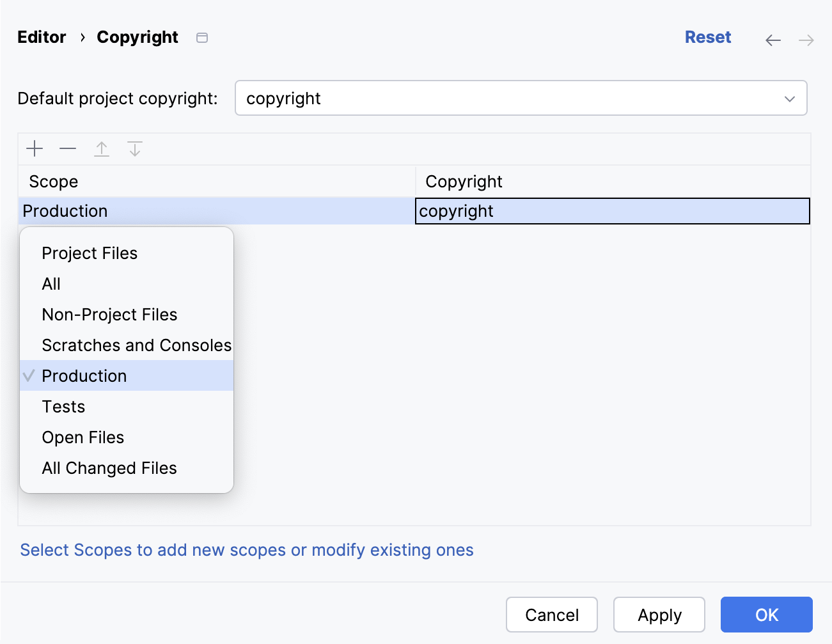Choose the Tests scope
This screenshot has height=644, width=832.
coord(63,406)
